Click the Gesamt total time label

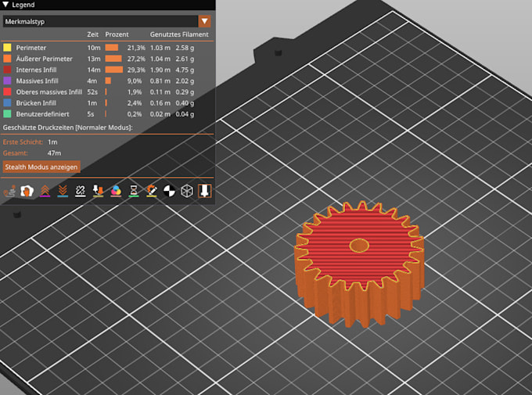click(16, 153)
